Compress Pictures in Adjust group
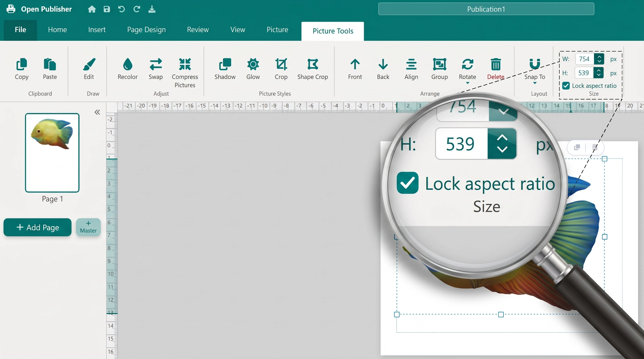The height and width of the screenshot is (359, 644). pos(185,73)
